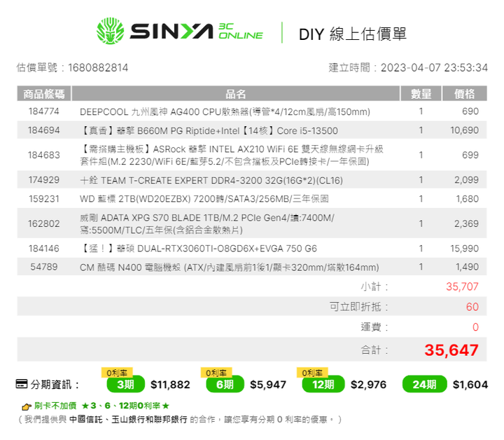Click the B660M PG Riptide + i5-13500 product name

[209, 131]
